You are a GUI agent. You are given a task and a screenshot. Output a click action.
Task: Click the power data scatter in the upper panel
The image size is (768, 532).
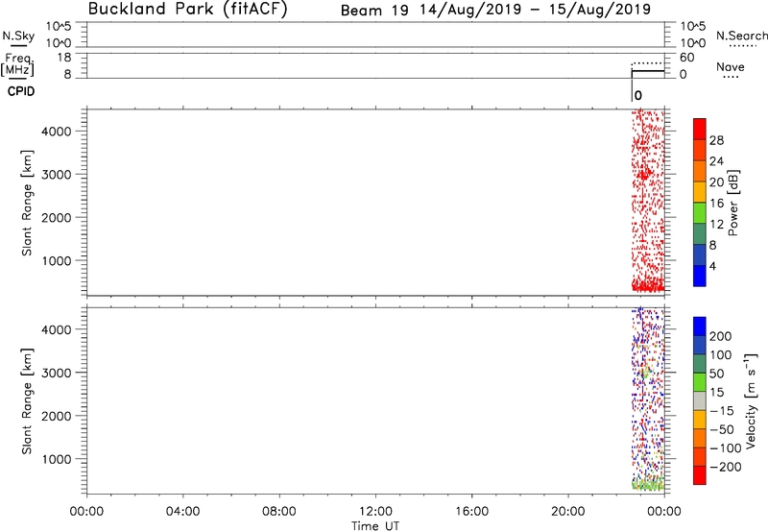pos(647,201)
